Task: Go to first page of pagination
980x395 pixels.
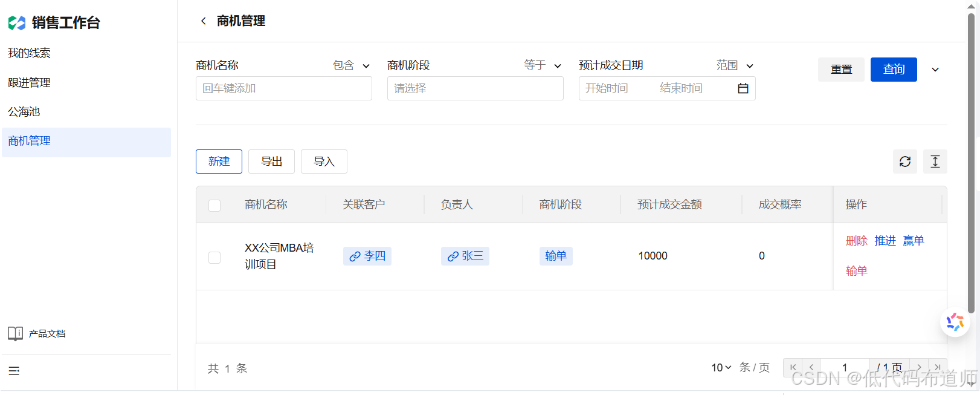Action: pos(793,367)
